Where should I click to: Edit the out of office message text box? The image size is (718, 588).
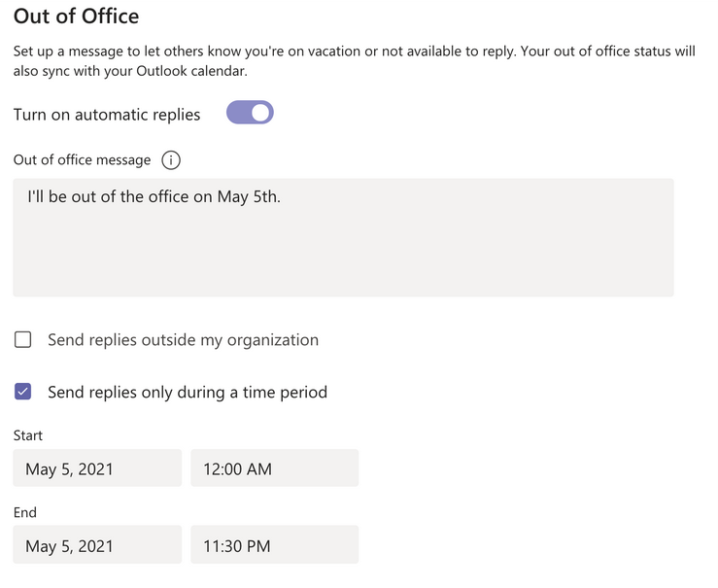[x=343, y=237]
